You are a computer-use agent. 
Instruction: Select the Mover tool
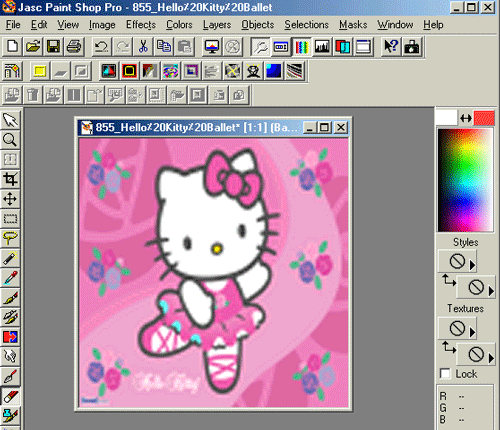pos(10,199)
